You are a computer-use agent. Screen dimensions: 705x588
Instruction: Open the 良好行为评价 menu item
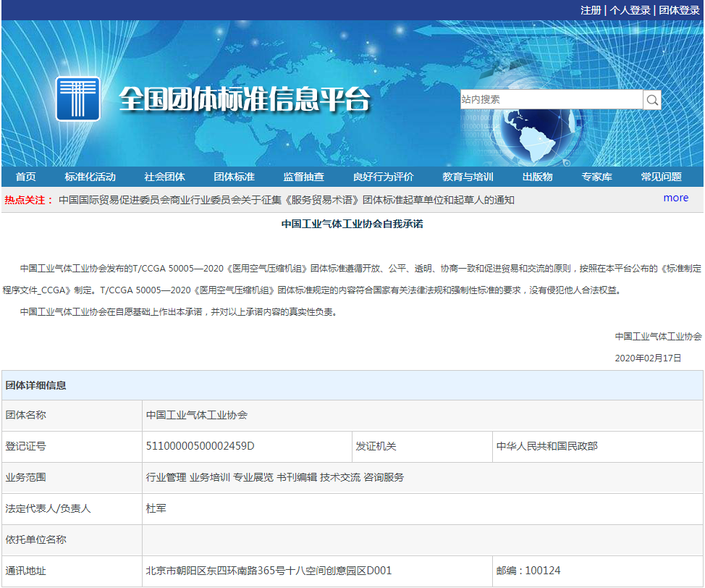click(x=384, y=177)
